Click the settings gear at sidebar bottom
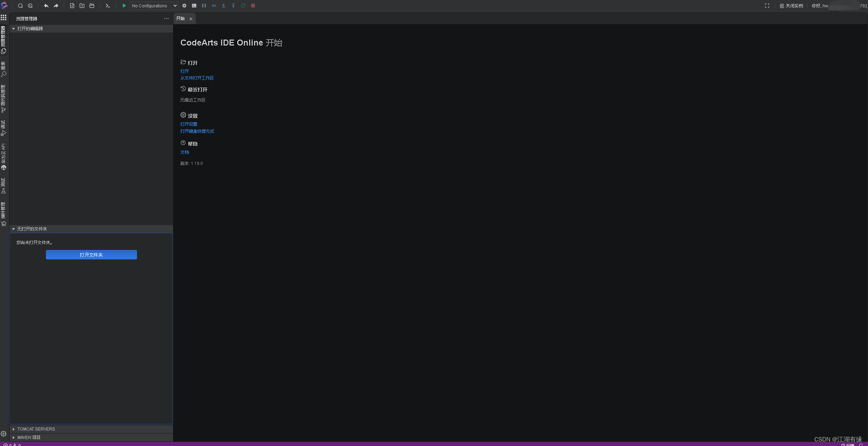868x446 pixels. (x=4, y=434)
